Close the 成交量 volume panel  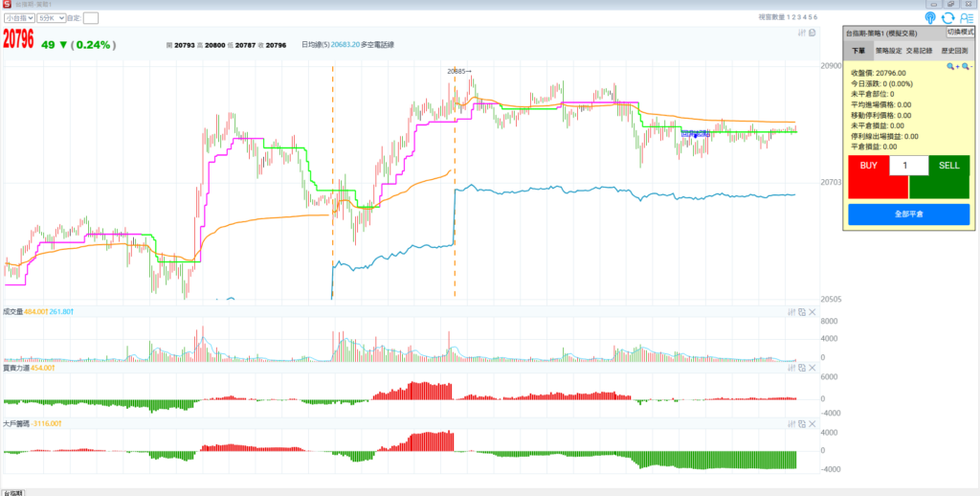813,312
